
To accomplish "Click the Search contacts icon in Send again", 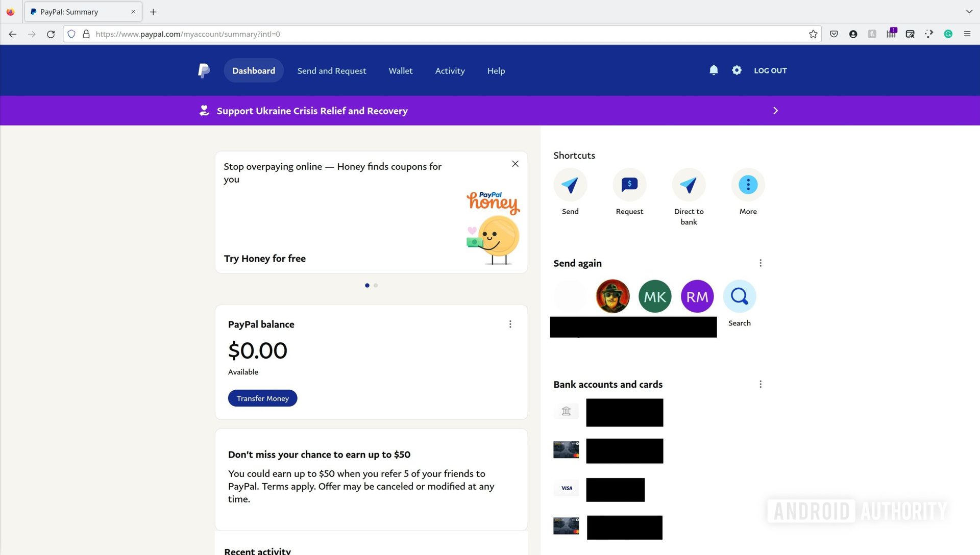I will (x=739, y=296).
